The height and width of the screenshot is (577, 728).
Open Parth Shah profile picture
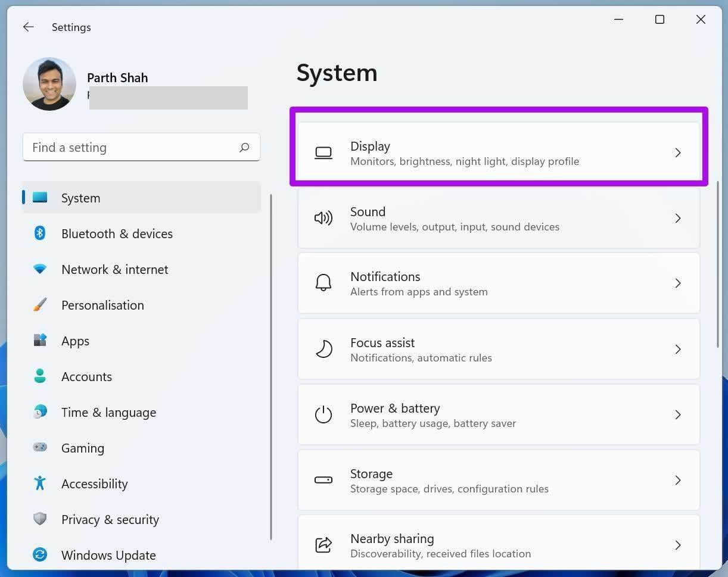[49, 84]
